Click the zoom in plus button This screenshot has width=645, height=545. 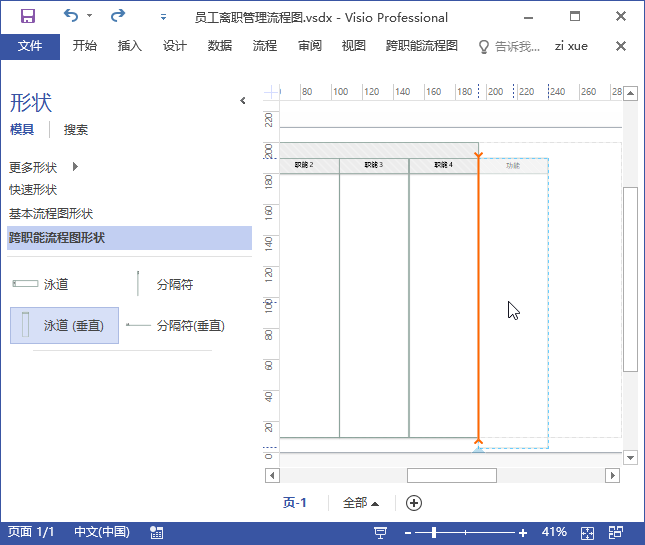coord(523,533)
